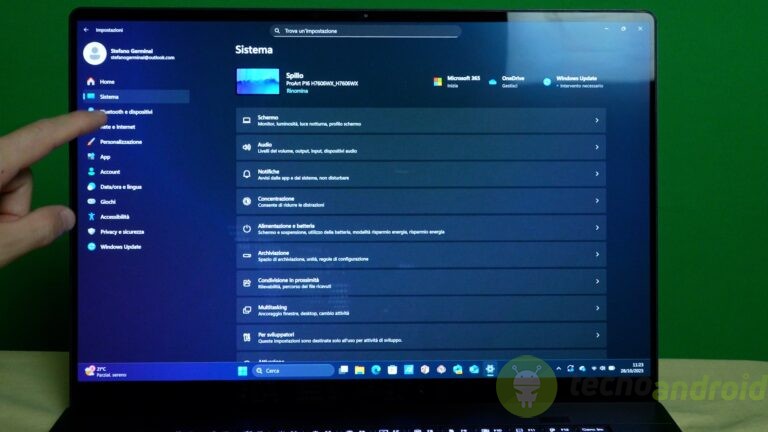Expand the Audio settings row chevron
This screenshot has width=768, height=432.
click(x=597, y=147)
